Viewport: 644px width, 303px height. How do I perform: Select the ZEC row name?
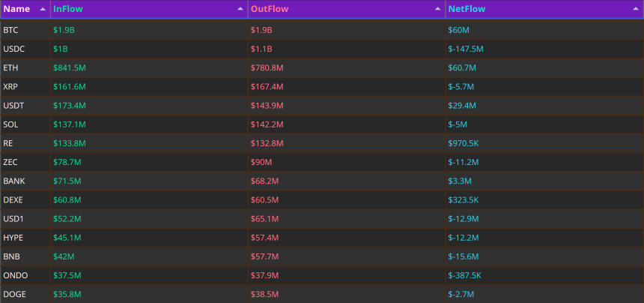(10, 163)
